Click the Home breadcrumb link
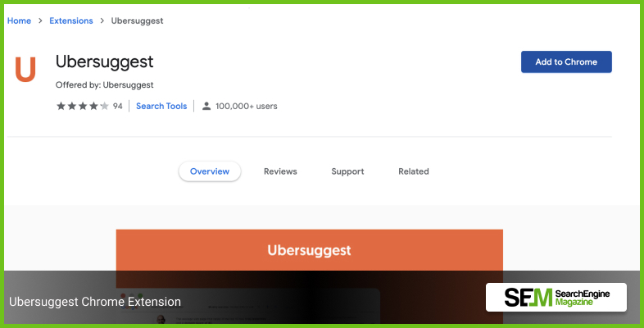644x328 pixels. 19,20
